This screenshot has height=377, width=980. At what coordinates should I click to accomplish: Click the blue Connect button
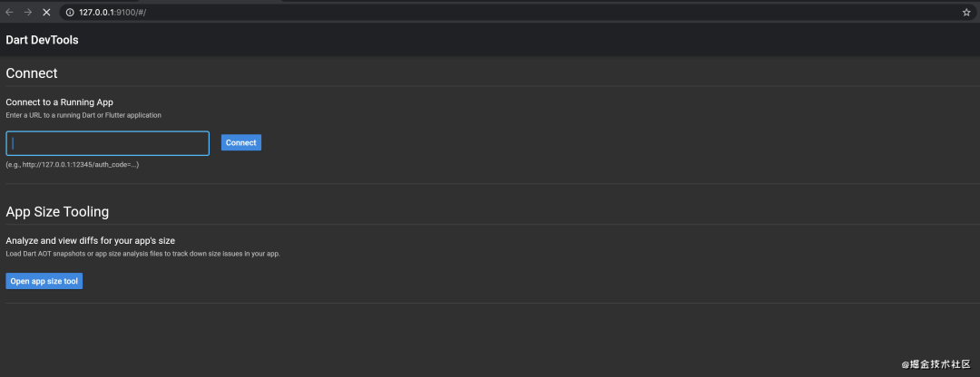(x=240, y=142)
